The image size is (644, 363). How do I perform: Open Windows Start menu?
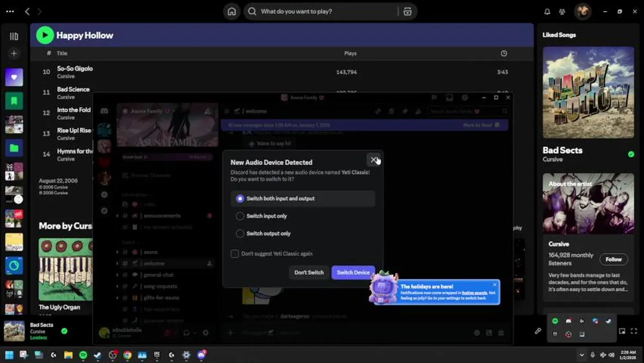[x=9, y=355]
